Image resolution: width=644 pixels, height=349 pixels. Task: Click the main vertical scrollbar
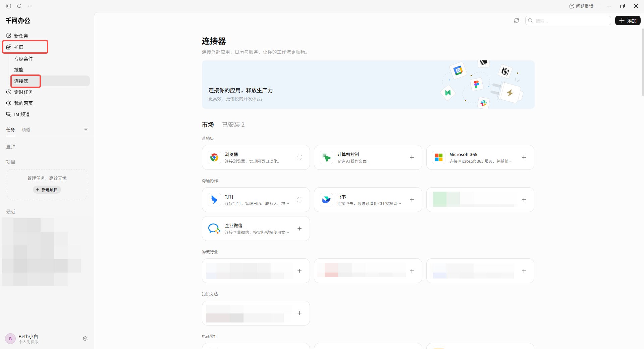coord(643,62)
